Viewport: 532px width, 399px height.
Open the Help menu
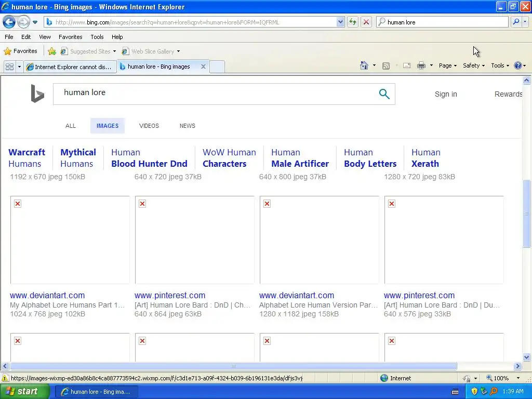[x=117, y=37]
